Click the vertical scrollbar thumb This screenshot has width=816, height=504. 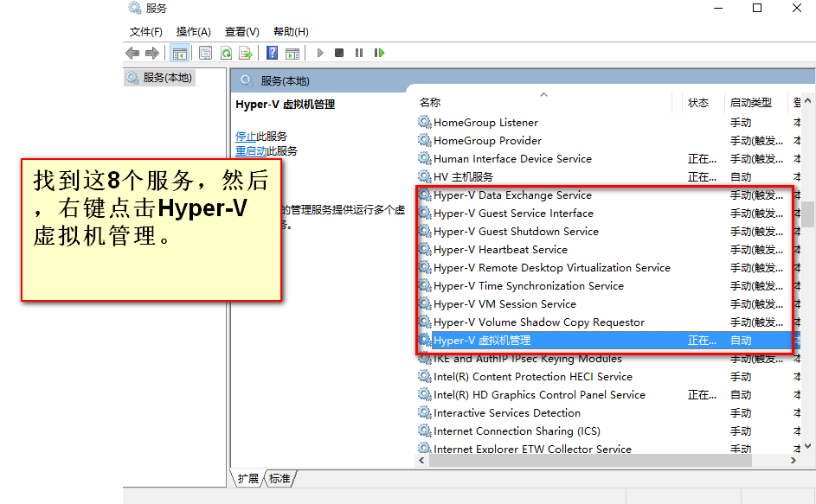tap(807, 214)
